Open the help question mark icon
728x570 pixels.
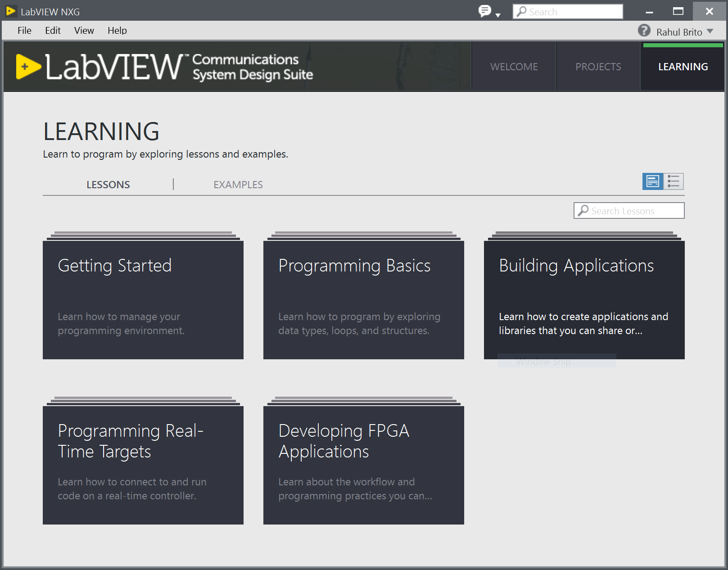[x=644, y=31]
